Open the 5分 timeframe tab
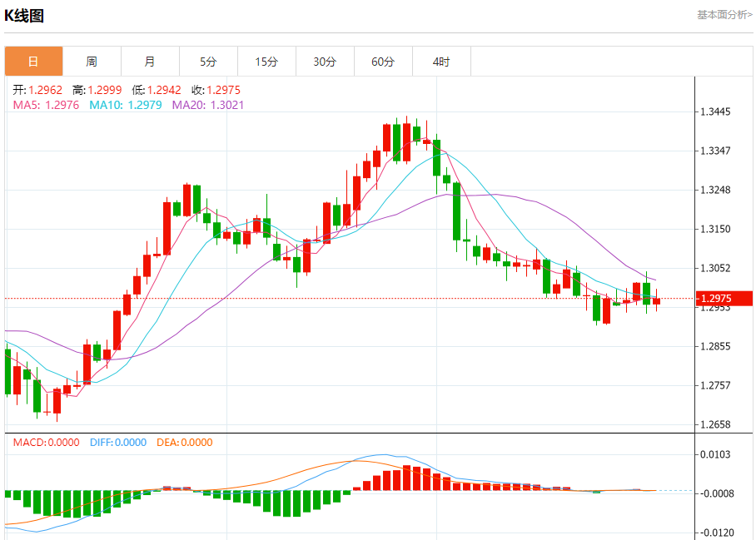The width and height of the screenshot is (756, 540). pyautogui.click(x=208, y=62)
